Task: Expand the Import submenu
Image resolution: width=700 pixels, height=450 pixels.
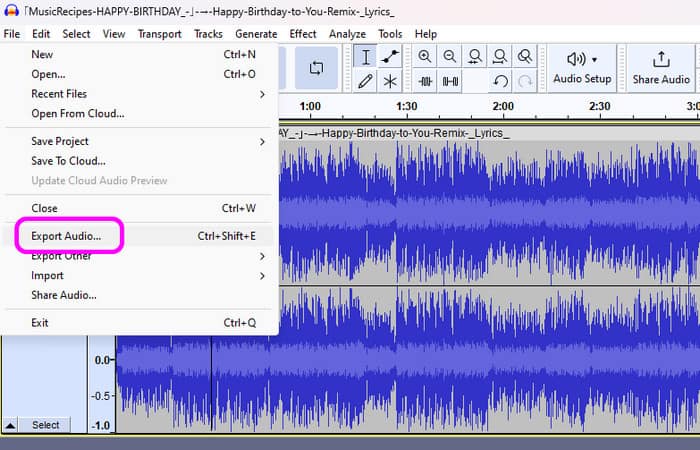Action: click(138, 275)
